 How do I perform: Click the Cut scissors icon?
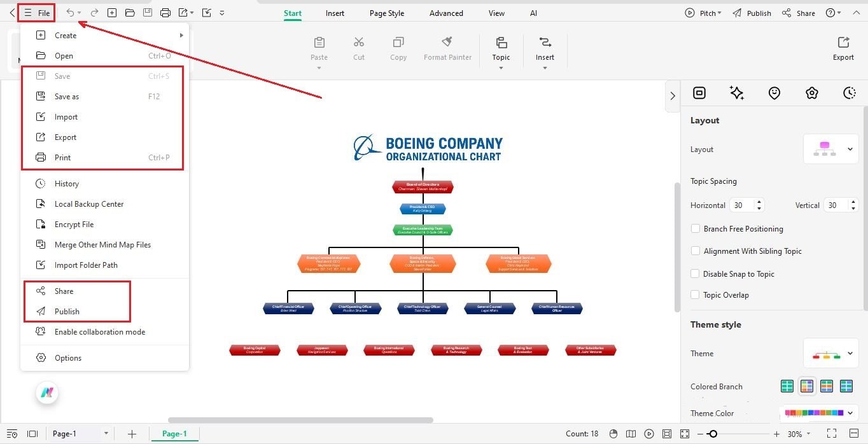359,43
